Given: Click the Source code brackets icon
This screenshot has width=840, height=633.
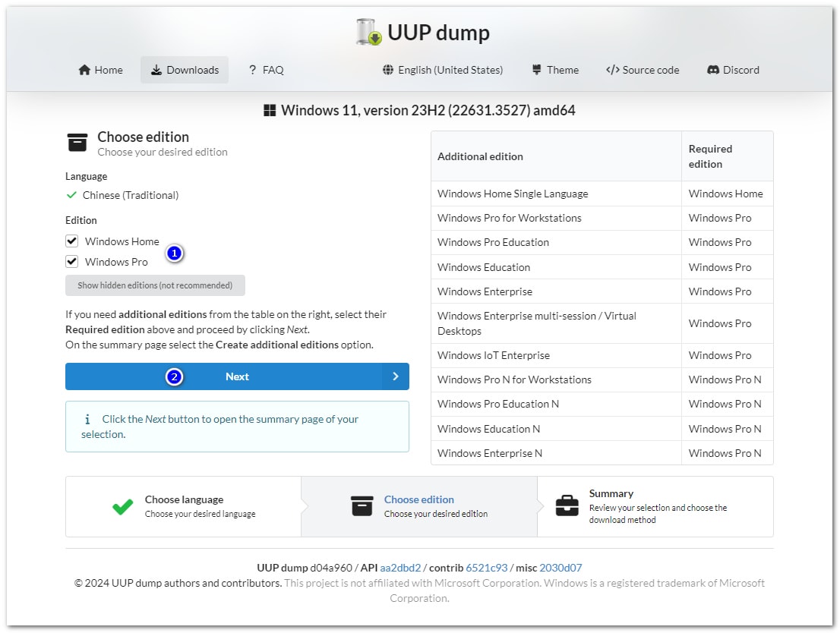Looking at the screenshot, I should point(612,70).
